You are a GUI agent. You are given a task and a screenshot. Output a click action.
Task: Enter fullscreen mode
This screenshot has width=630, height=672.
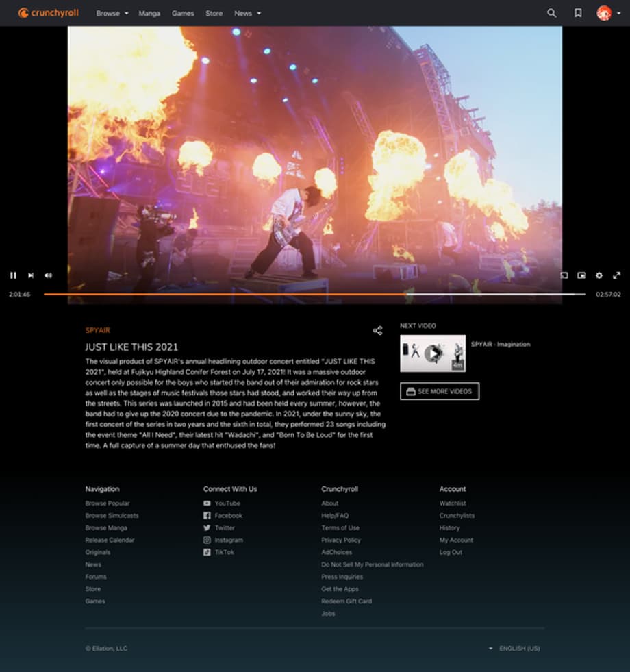point(616,275)
